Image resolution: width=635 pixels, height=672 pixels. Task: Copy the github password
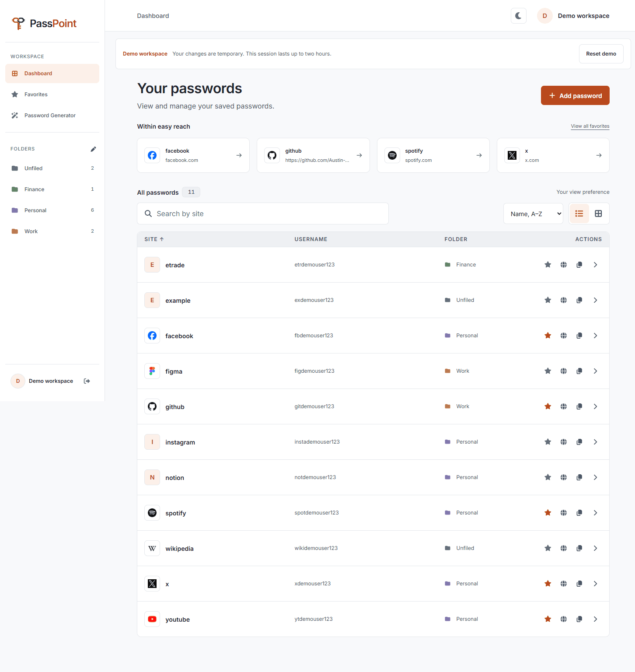[579, 406]
